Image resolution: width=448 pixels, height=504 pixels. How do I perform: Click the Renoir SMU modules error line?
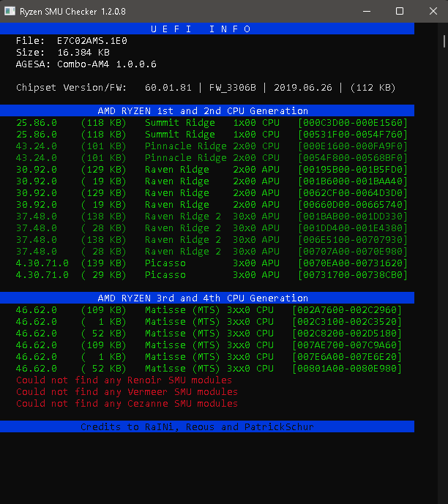pyautogui.click(x=124, y=380)
